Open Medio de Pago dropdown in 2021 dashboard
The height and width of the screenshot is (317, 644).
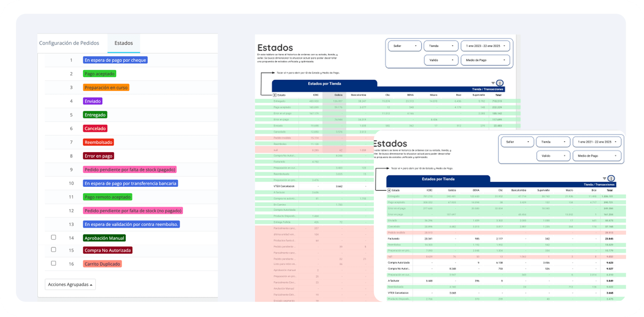pyautogui.click(x=597, y=156)
